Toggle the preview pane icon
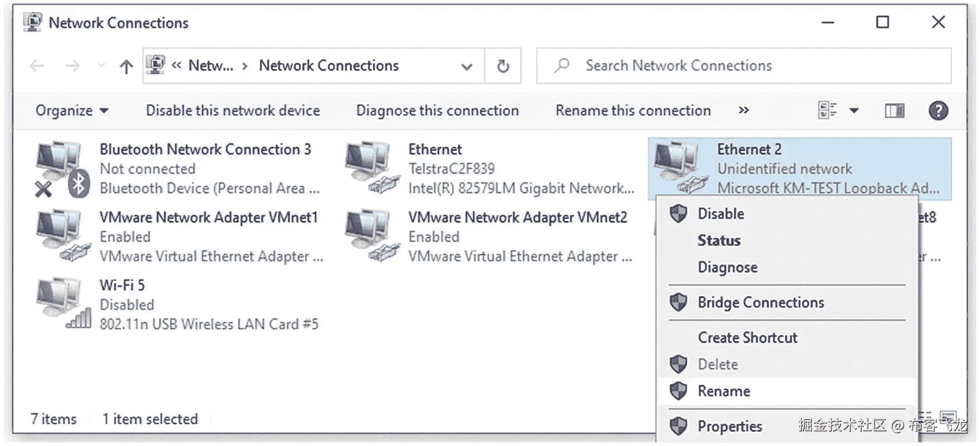Image resolution: width=980 pixels, height=446 pixels. click(x=894, y=111)
